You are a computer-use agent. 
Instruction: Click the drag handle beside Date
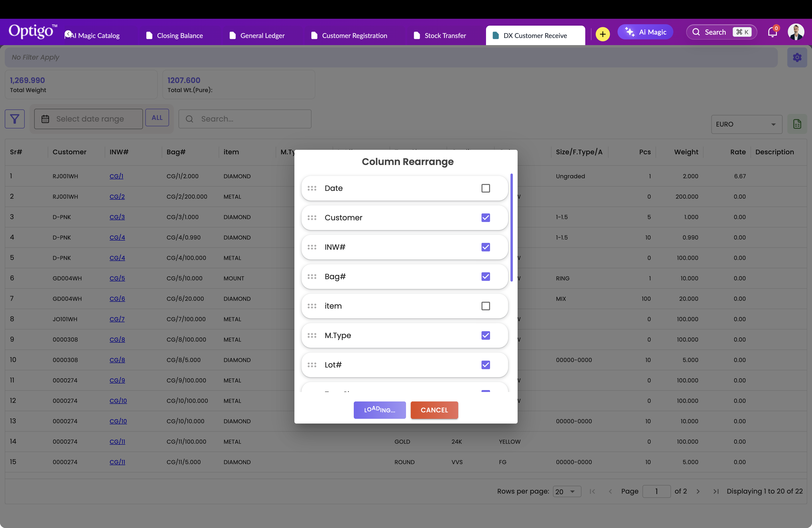(x=312, y=188)
